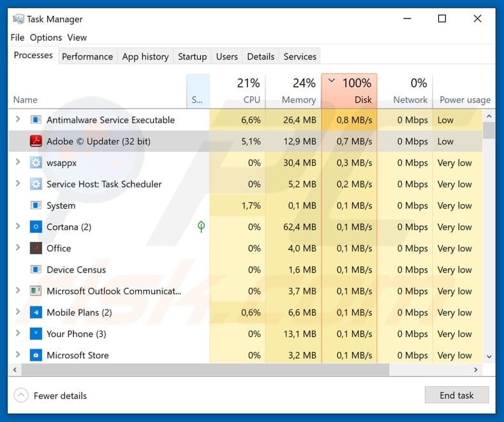Click the System process icon

pos(36,206)
